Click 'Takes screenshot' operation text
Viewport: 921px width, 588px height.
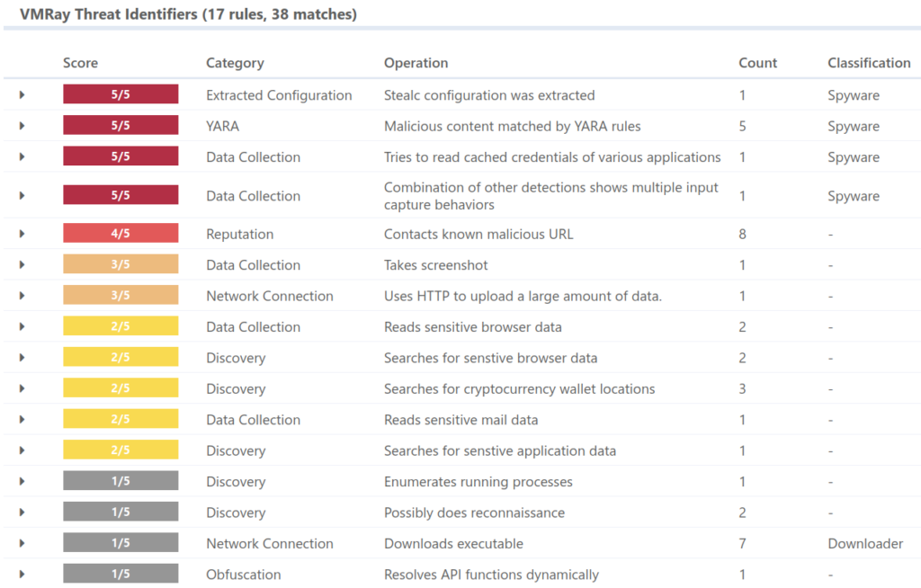[436, 265]
